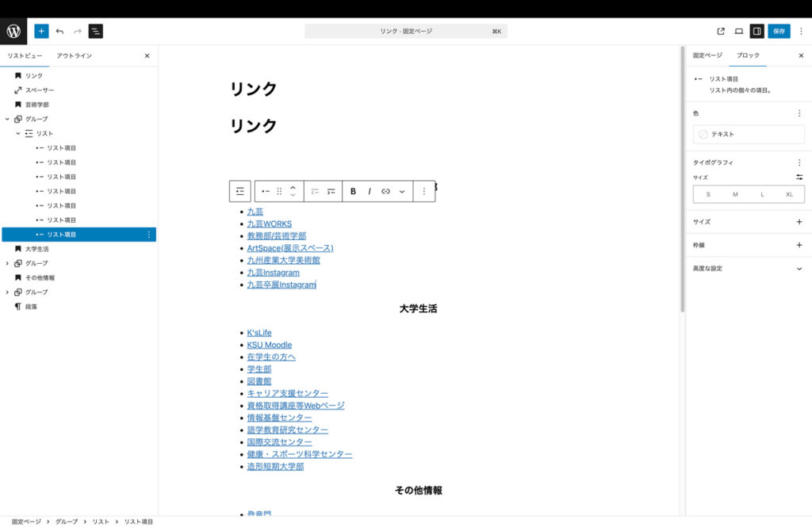This screenshot has width=812, height=527.
Task: Open block options three-dot menu in toolbar
Action: coord(424,191)
